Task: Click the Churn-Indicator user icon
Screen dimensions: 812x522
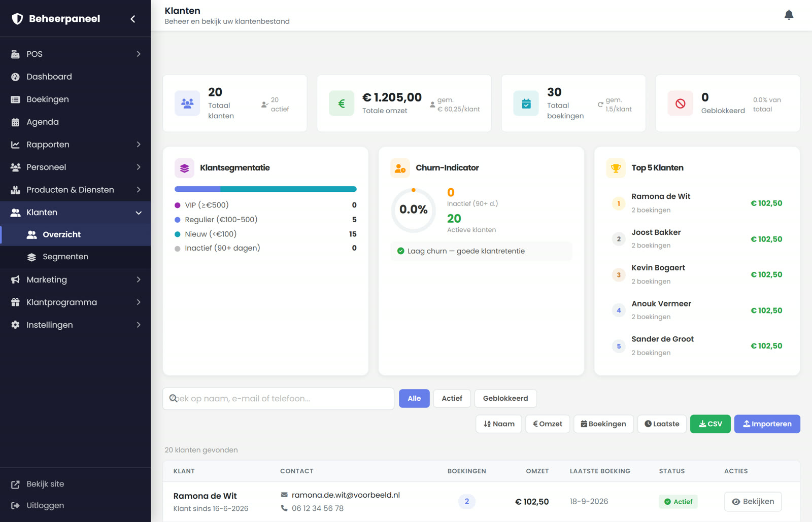Action: click(400, 168)
